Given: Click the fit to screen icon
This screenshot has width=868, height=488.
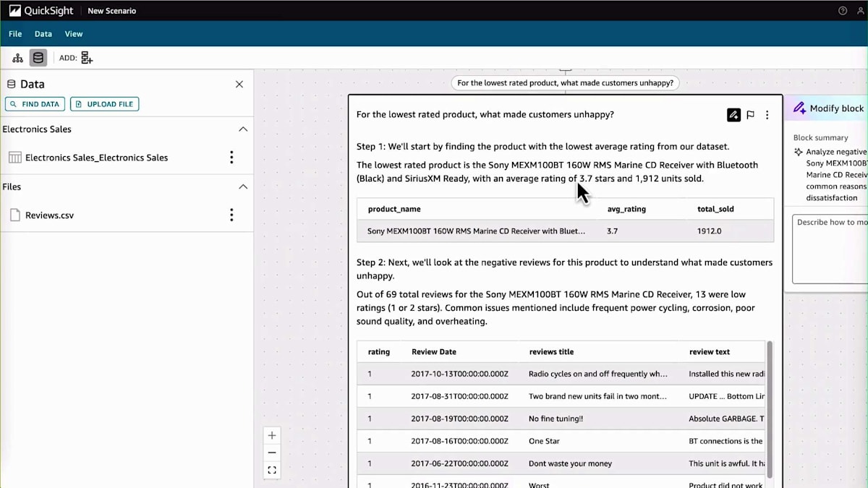Looking at the screenshot, I should (x=272, y=470).
